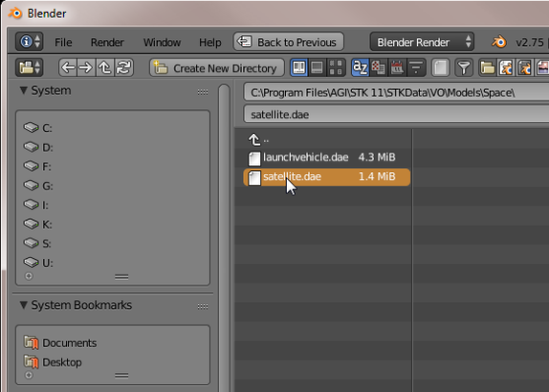Open the File menu
The width and height of the screenshot is (549, 392).
[x=63, y=42]
